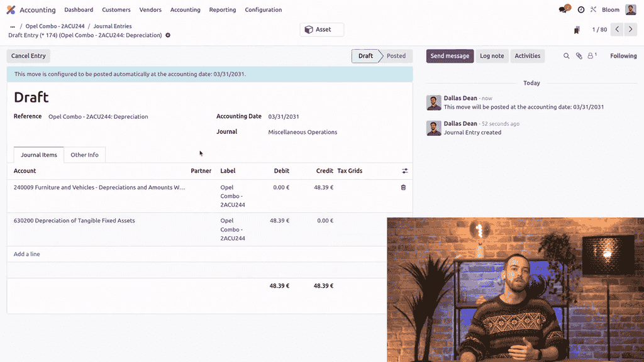Open the gear actions menu
Screen dimensions: 644x362
tap(168, 35)
